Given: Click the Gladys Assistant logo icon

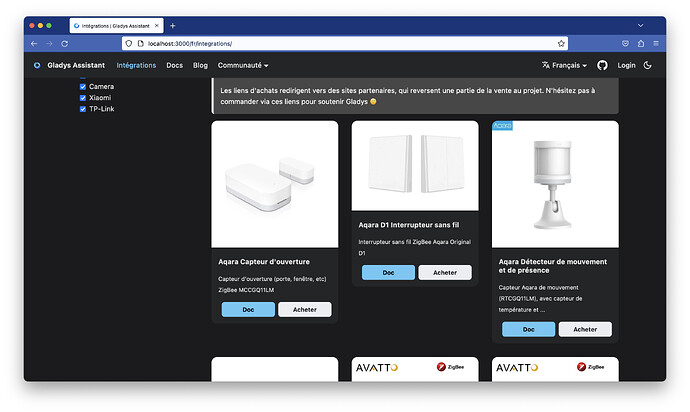Looking at the screenshot, I should tap(37, 65).
